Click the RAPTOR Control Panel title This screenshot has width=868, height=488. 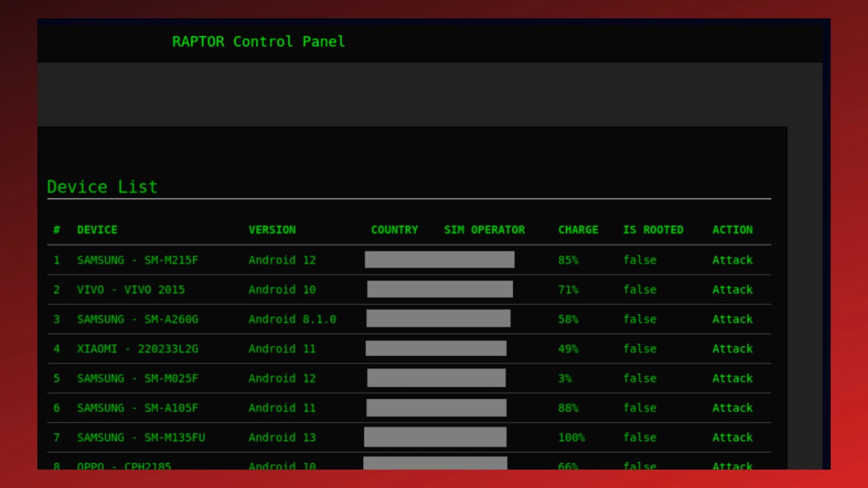pos(258,42)
